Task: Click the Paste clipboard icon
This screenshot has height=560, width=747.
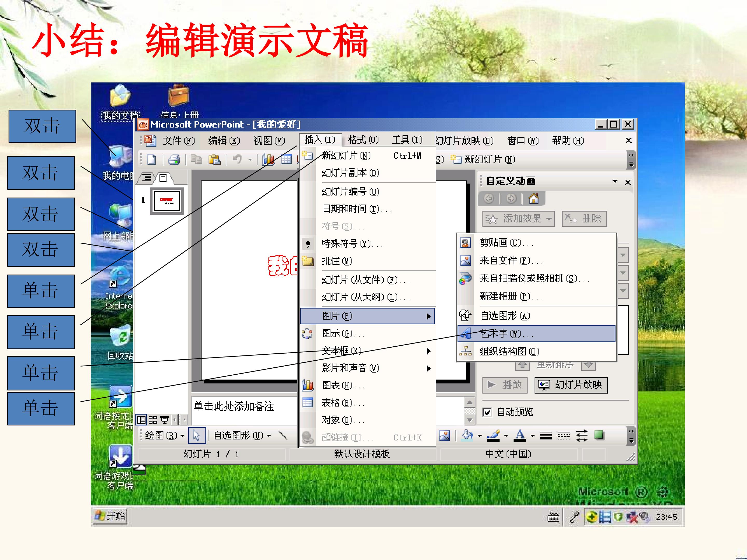Action: pos(215,159)
